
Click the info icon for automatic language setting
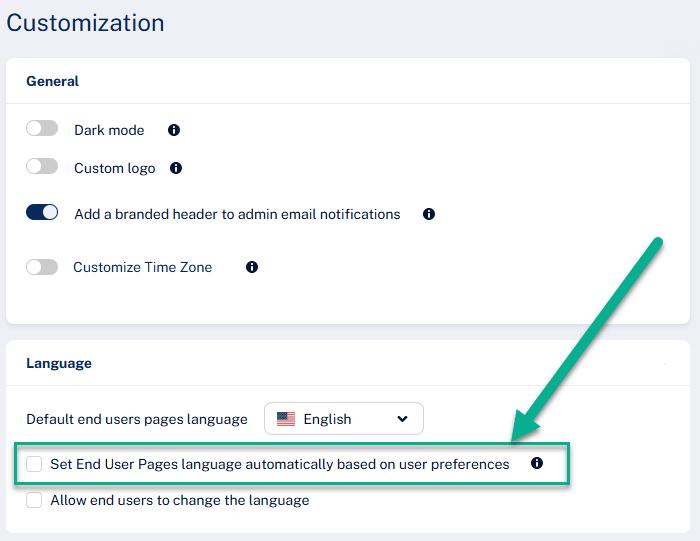click(x=537, y=464)
